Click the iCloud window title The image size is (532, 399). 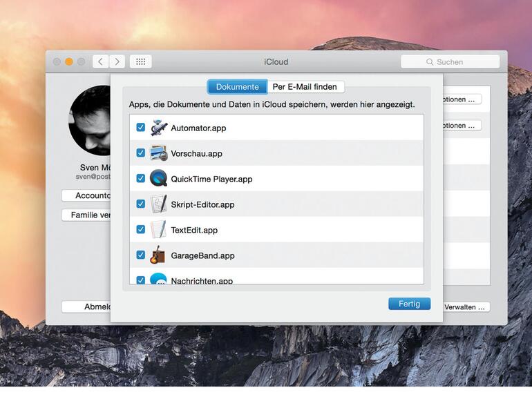click(276, 62)
